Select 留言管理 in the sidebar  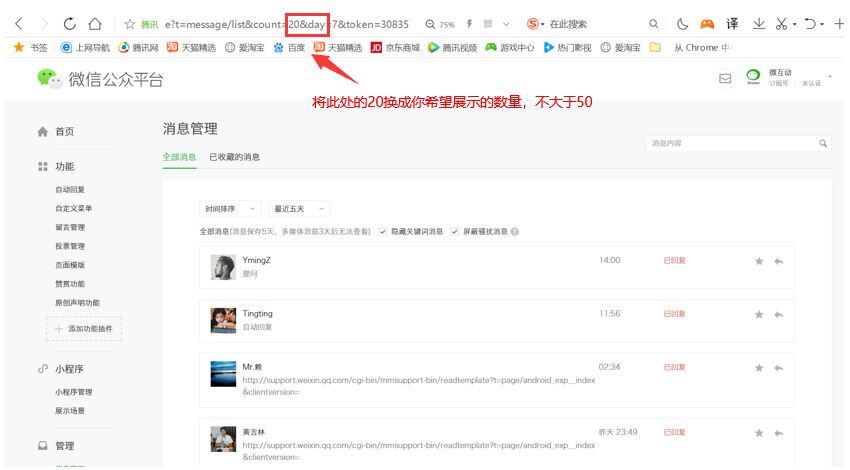70,227
